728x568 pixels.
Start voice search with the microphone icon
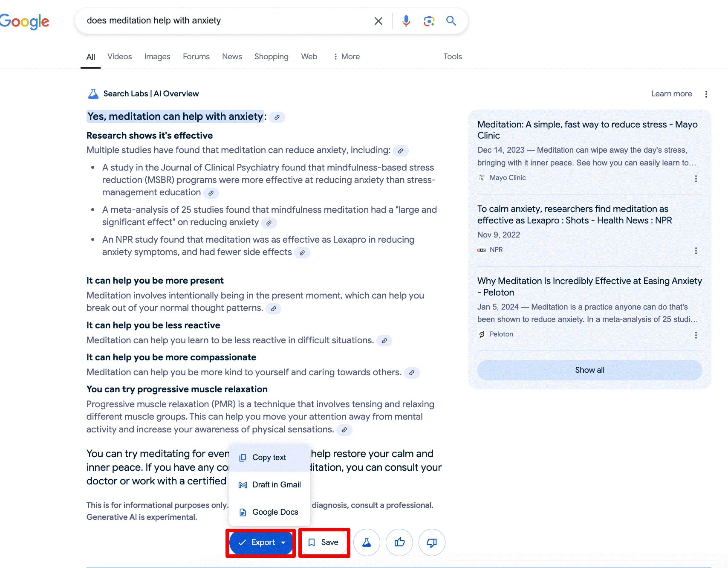tap(406, 21)
